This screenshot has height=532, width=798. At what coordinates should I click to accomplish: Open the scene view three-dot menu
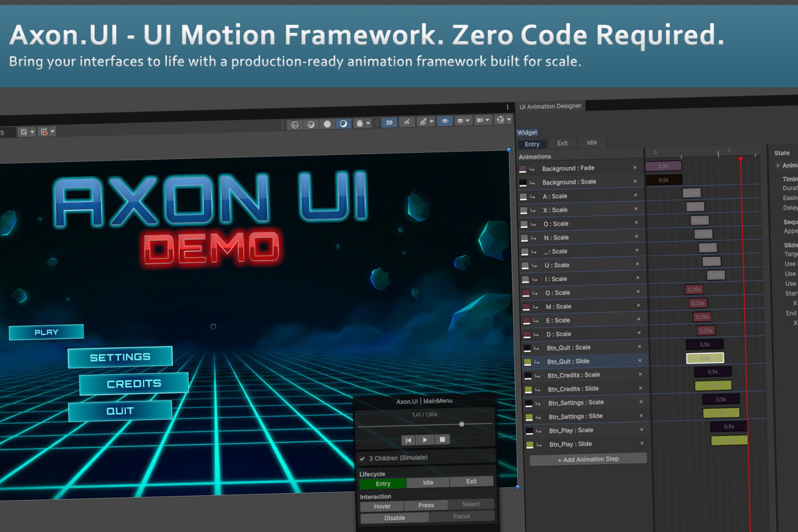point(507,107)
